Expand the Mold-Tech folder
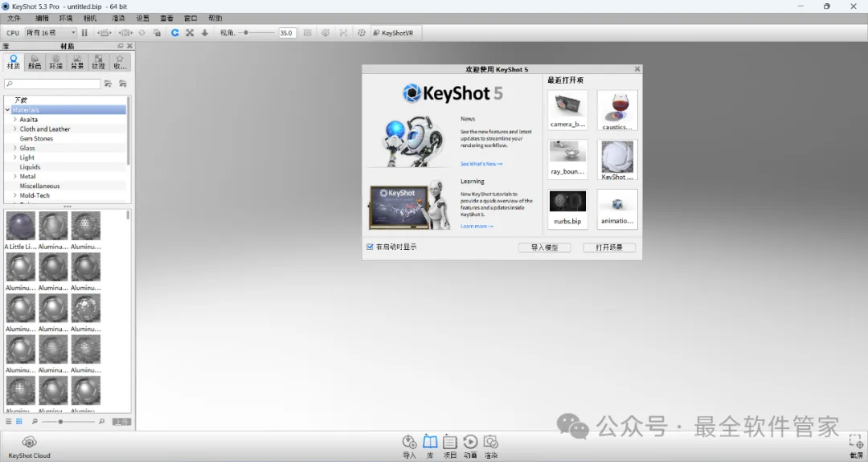This screenshot has height=462, width=868. pos(15,195)
